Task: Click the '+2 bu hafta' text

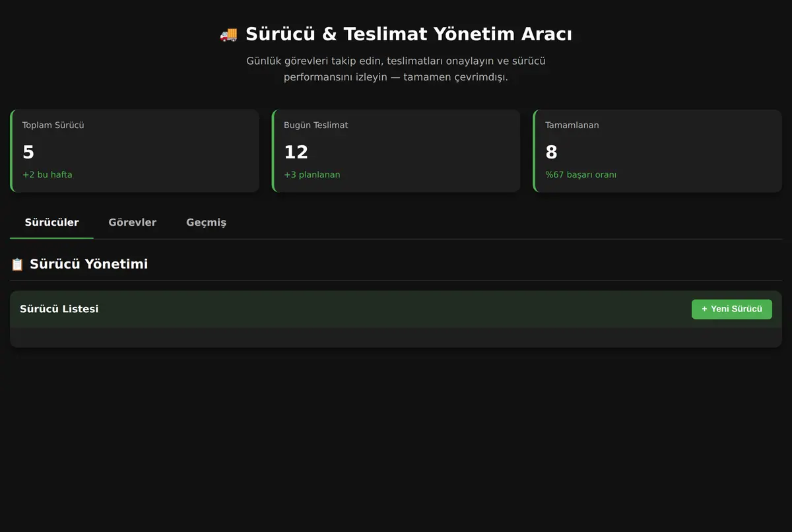Action: click(48, 175)
